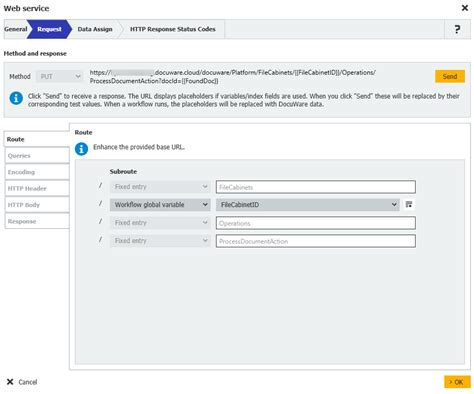
Task: Expand Fixed entry dropdown for Operations row
Action: tap(160, 223)
